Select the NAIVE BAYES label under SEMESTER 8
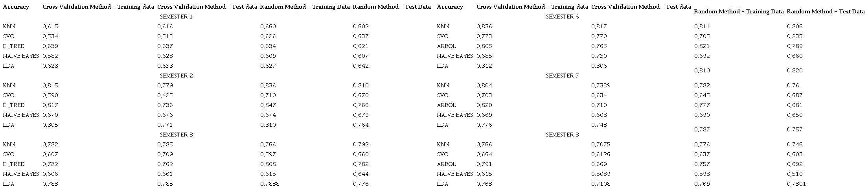This screenshot has width=868, height=190. pyautogui.click(x=454, y=174)
